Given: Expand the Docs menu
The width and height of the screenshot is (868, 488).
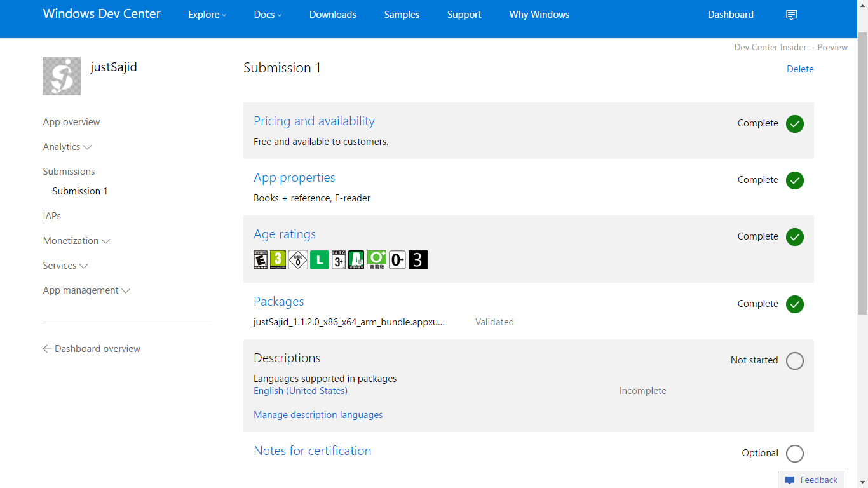Looking at the screenshot, I should tap(268, 15).
